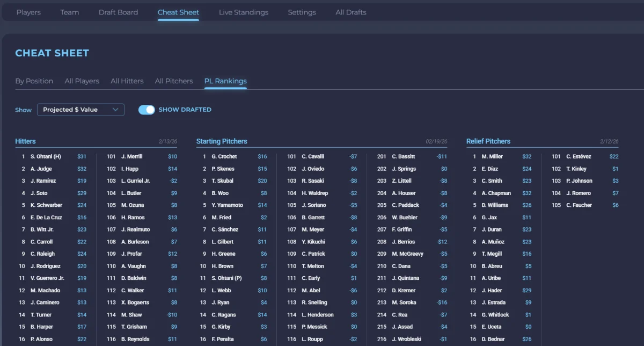Select starting pitcher P. Skenes
The height and width of the screenshot is (346, 644).
point(223,169)
